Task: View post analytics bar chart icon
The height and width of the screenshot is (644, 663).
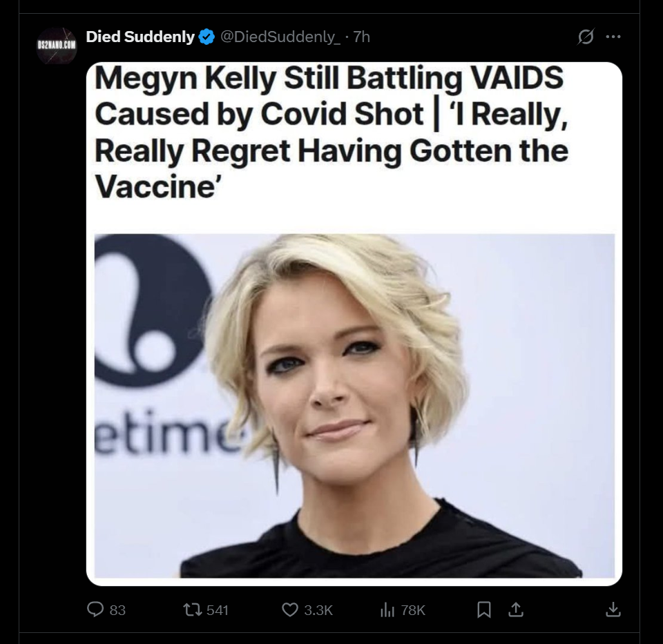Action: click(387, 609)
